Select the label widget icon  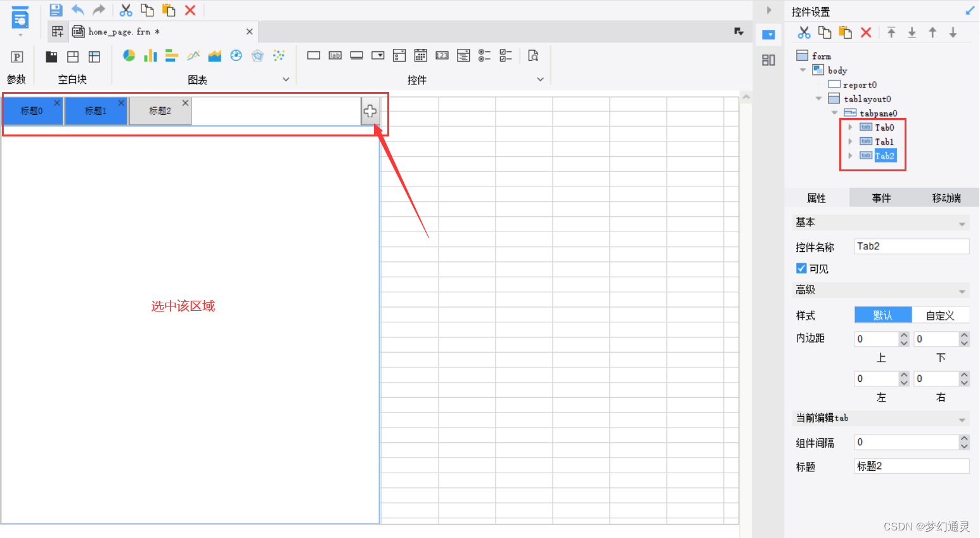tap(335, 56)
